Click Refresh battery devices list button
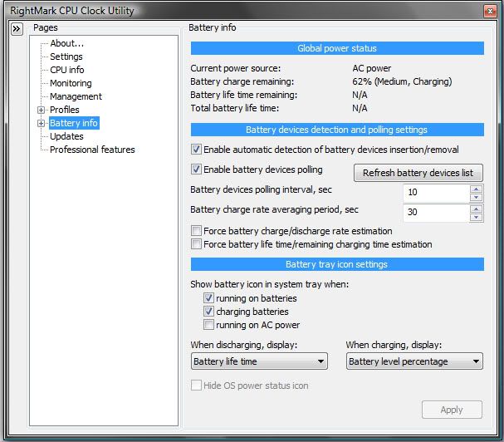The image size is (504, 442). pos(418,173)
